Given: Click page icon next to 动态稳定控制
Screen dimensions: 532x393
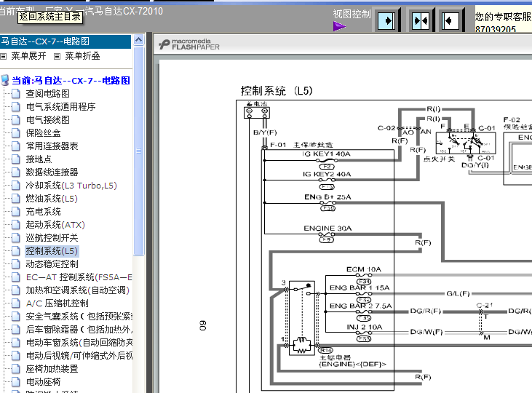Looking at the screenshot, I should tap(16, 264).
